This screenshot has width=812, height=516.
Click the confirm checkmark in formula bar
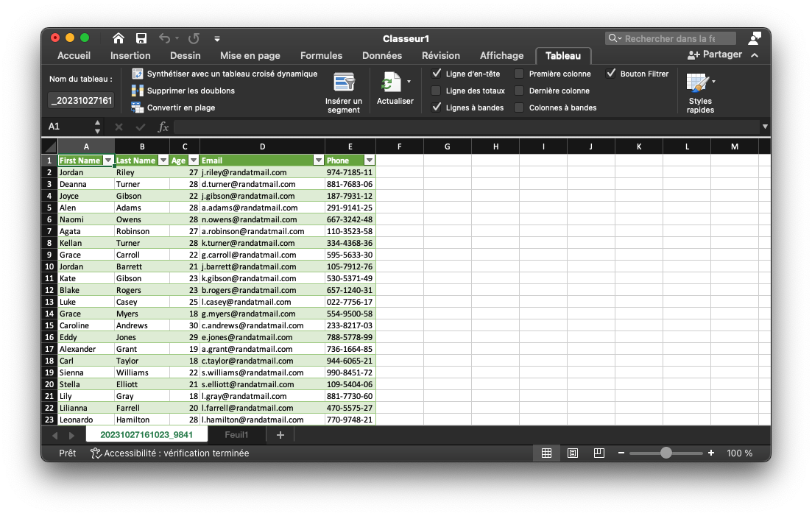141,127
